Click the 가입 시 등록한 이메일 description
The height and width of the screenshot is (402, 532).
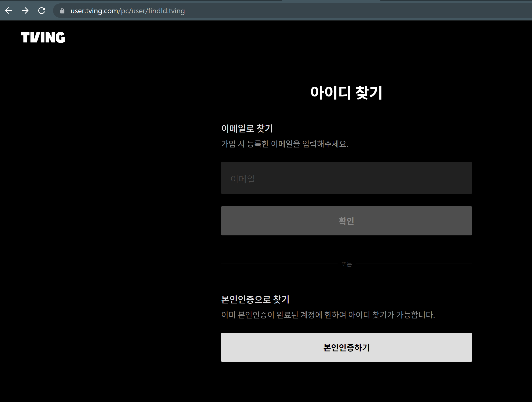pyautogui.click(x=284, y=144)
